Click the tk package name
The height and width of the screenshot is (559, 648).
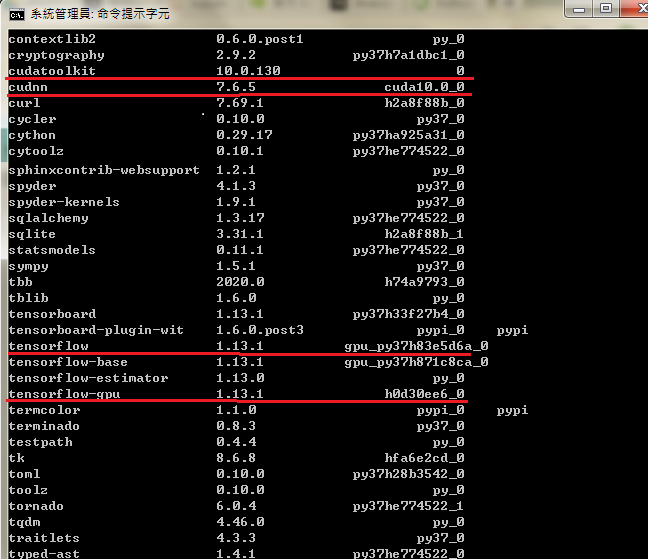[16, 458]
